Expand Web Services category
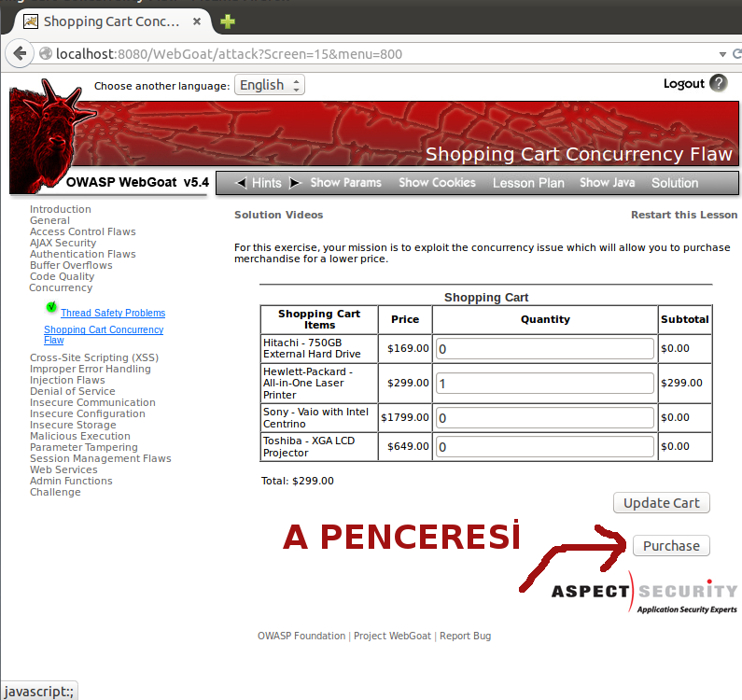 (63, 469)
